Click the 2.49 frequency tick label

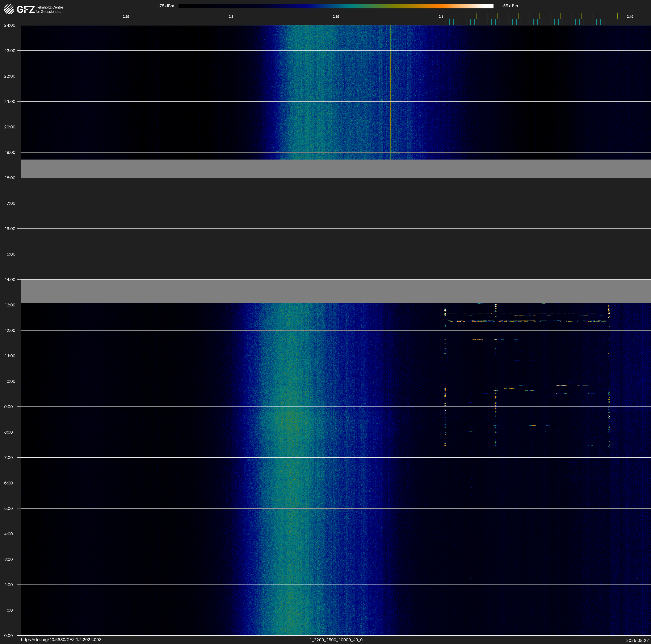[630, 17]
